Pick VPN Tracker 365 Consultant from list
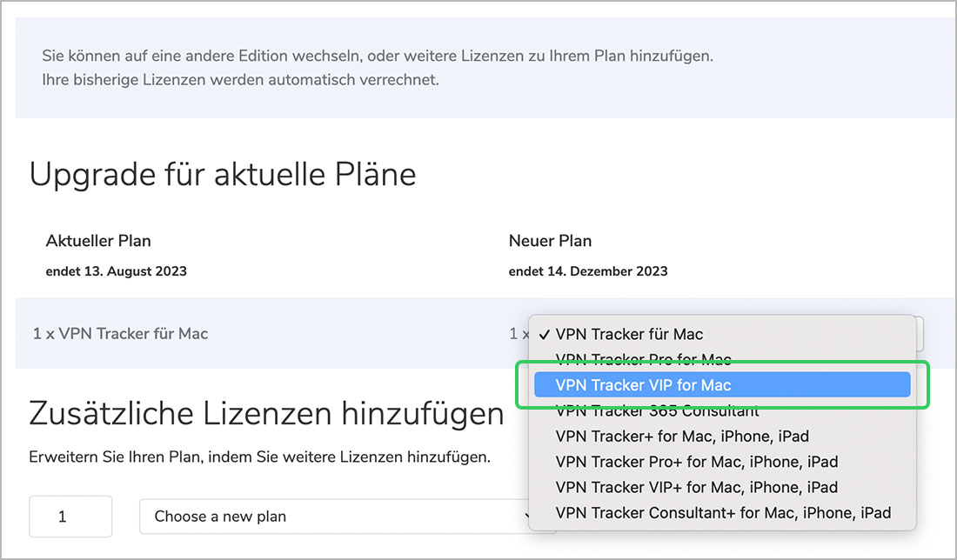This screenshot has height=560, width=957. 657,410
